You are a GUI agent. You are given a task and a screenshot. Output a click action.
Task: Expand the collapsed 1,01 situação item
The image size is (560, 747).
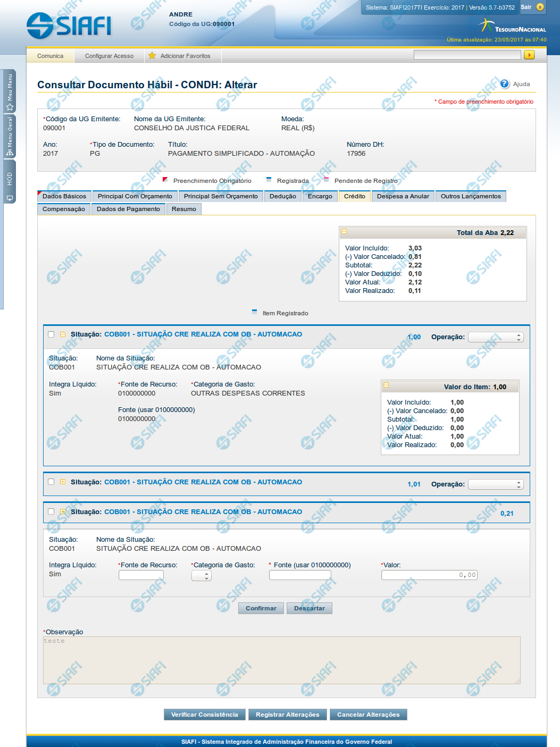tap(63, 482)
